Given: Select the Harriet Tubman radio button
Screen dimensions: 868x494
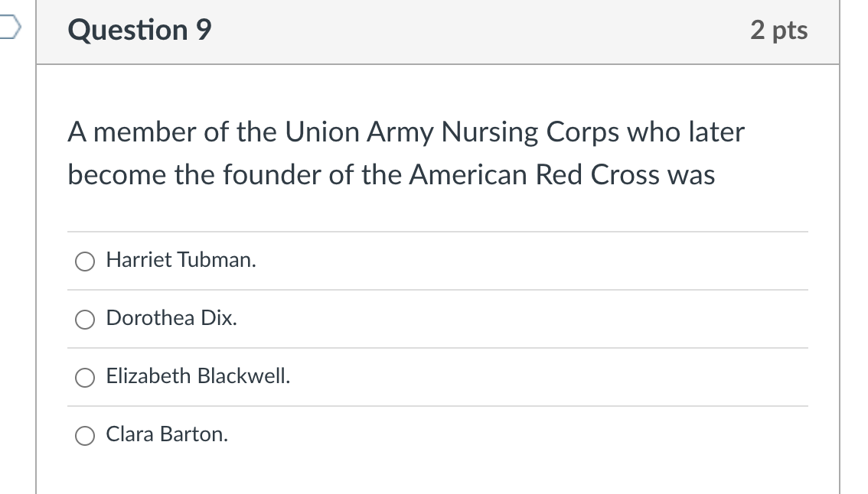Looking at the screenshot, I should click(85, 261).
